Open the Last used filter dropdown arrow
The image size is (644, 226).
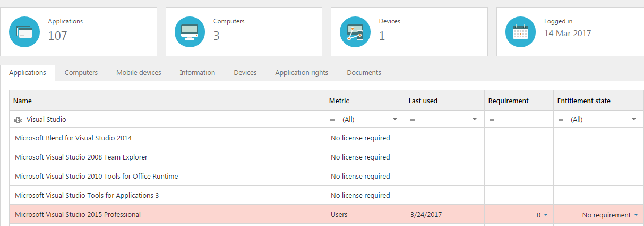tap(475, 119)
